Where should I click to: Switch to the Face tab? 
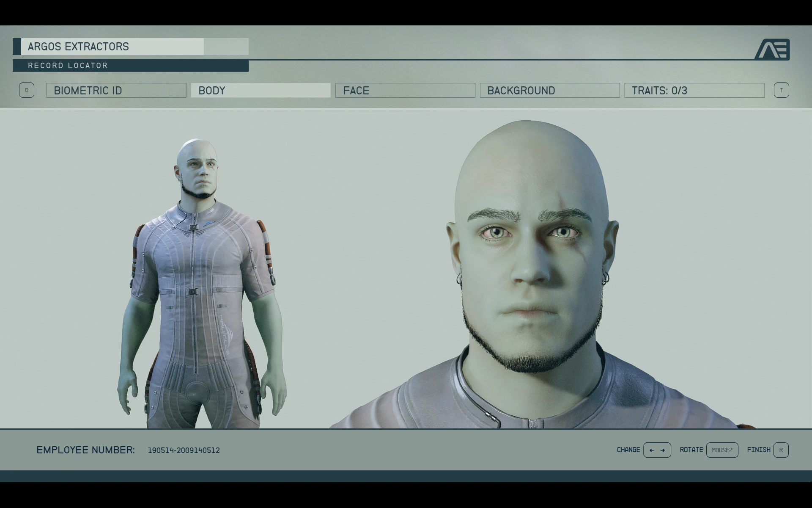(405, 91)
